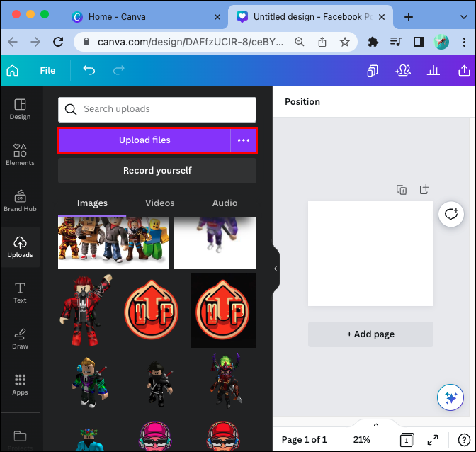This screenshot has height=452, width=476.
Task: Open the Brand Hub panel
Action: pyautogui.click(x=20, y=200)
